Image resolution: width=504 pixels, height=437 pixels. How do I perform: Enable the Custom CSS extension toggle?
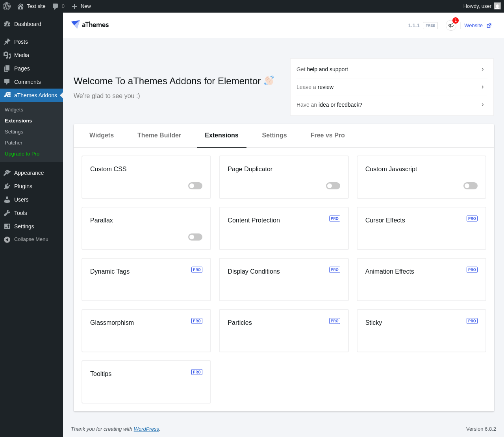195,186
